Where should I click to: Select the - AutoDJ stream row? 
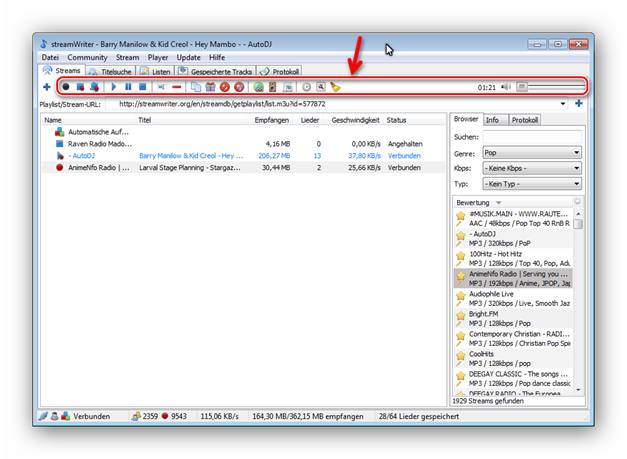(243, 156)
